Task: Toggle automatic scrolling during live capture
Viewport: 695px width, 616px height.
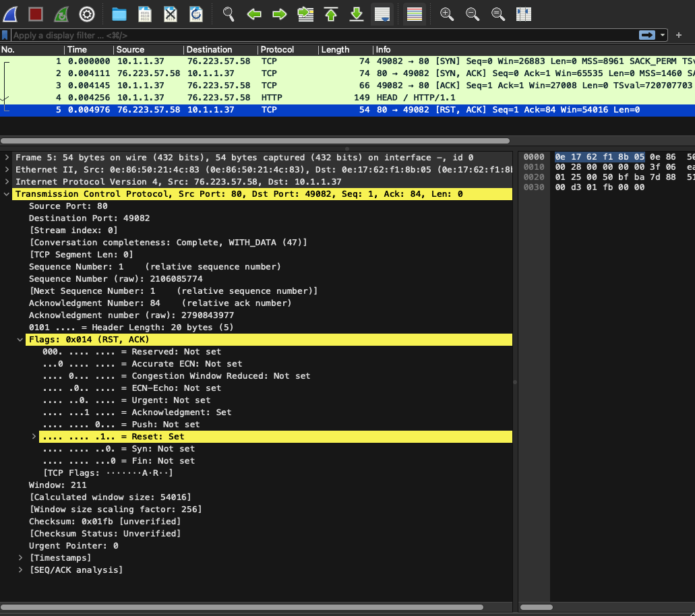Action: [382, 13]
